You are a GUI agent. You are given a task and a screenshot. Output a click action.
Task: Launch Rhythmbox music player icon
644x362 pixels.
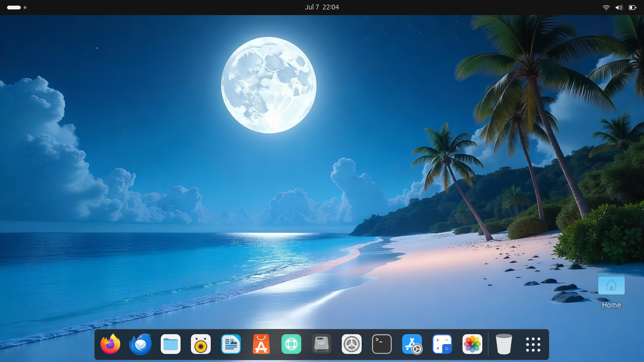point(201,344)
